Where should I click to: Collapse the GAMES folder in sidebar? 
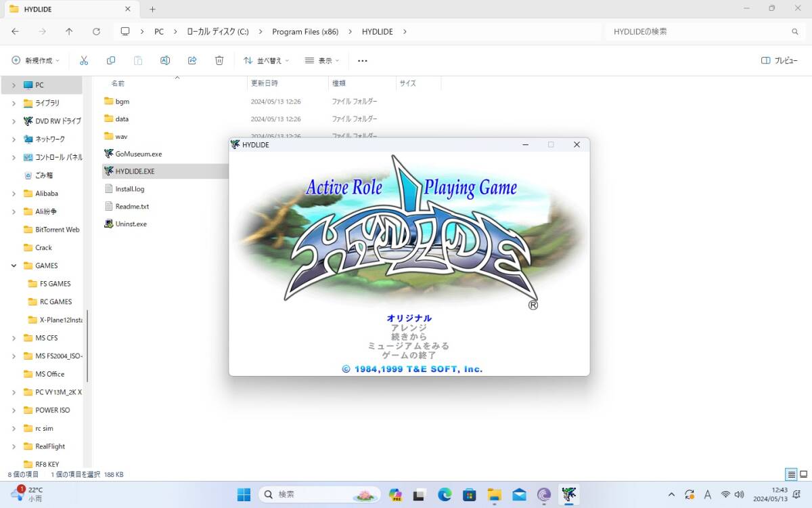[14, 266]
